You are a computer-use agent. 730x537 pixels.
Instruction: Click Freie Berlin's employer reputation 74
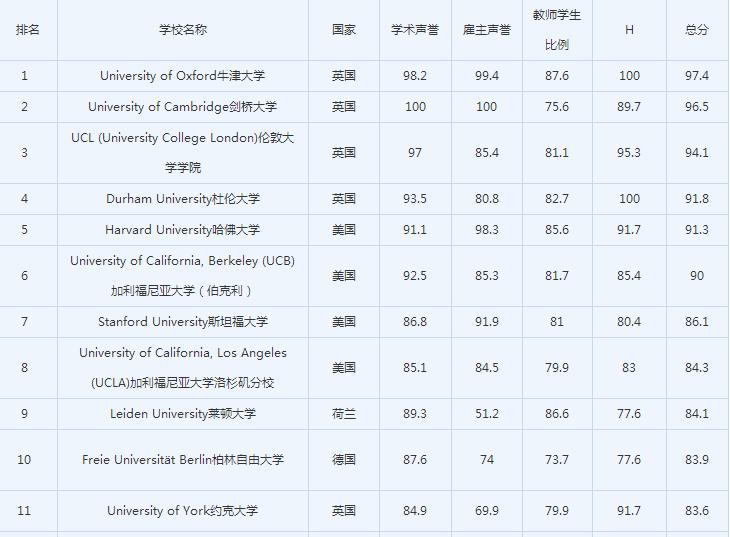coord(487,460)
